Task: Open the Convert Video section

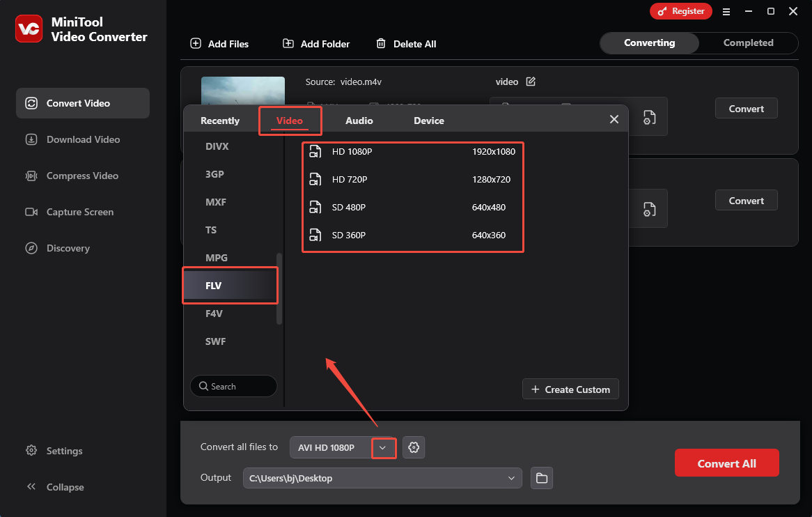Action: pyautogui.click(x=83, y=103)
